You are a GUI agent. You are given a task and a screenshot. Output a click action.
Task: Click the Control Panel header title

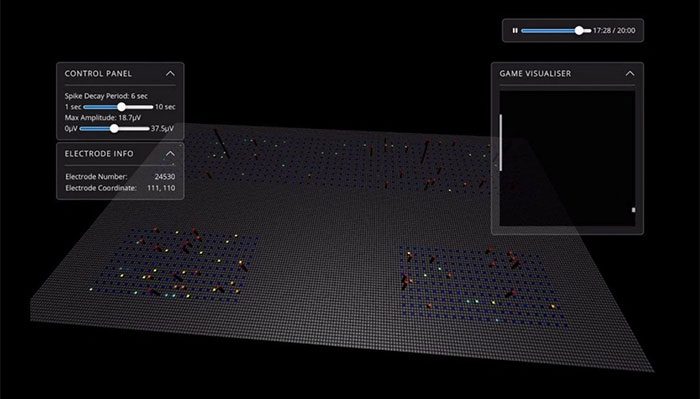tap(98, 74)
